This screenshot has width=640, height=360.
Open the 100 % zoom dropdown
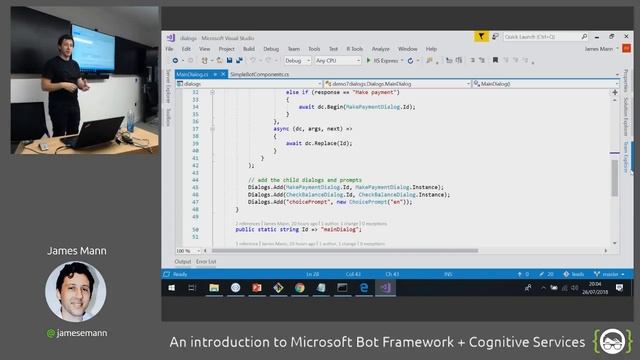tap(188, 251)
